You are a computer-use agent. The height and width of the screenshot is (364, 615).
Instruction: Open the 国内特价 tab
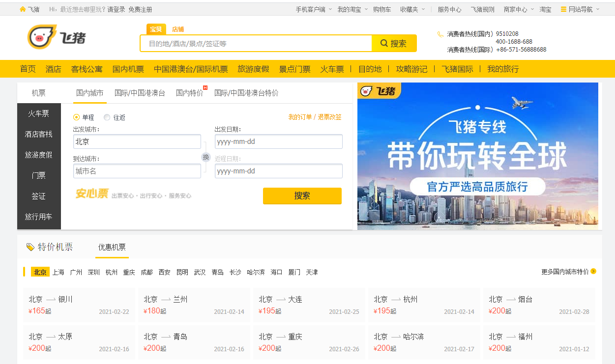[x=190, y=93]
